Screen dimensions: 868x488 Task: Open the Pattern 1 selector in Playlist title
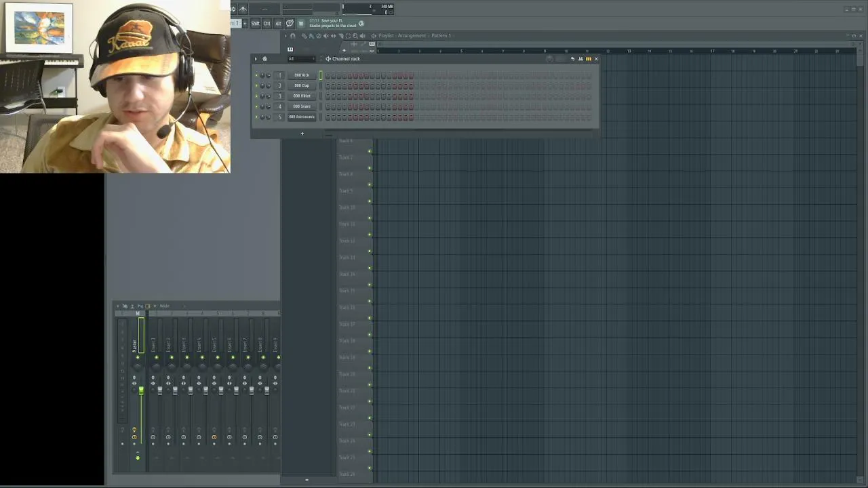(441, 36)
